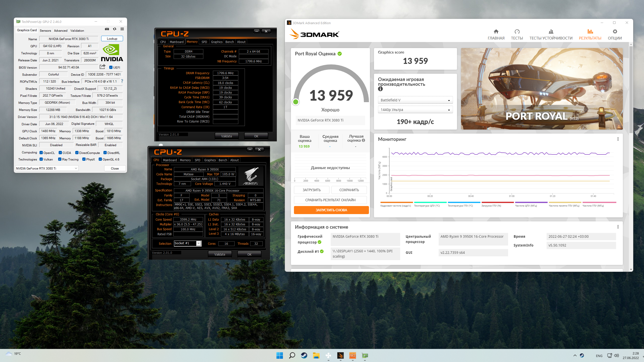Toggle OpenGL 4.6 checkbox
Screen dimensions: 644x362
pyautogui.click(x=100, y=159)
